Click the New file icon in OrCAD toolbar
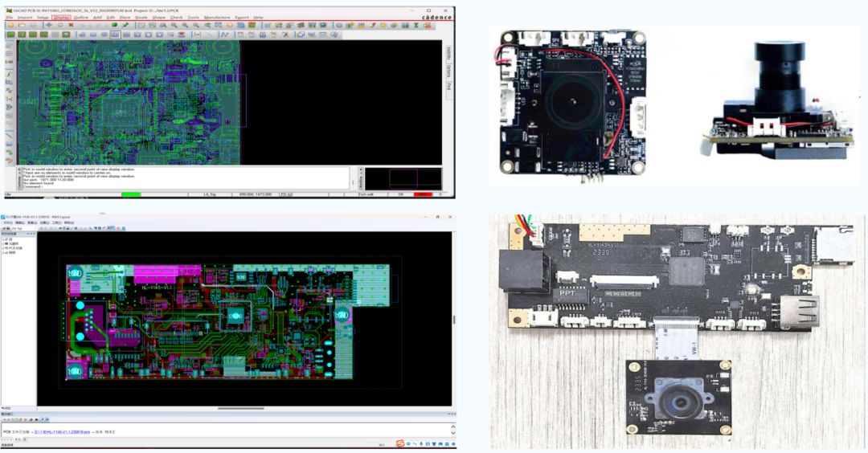The width and height of the screenshot is (868, 453). 10,26
